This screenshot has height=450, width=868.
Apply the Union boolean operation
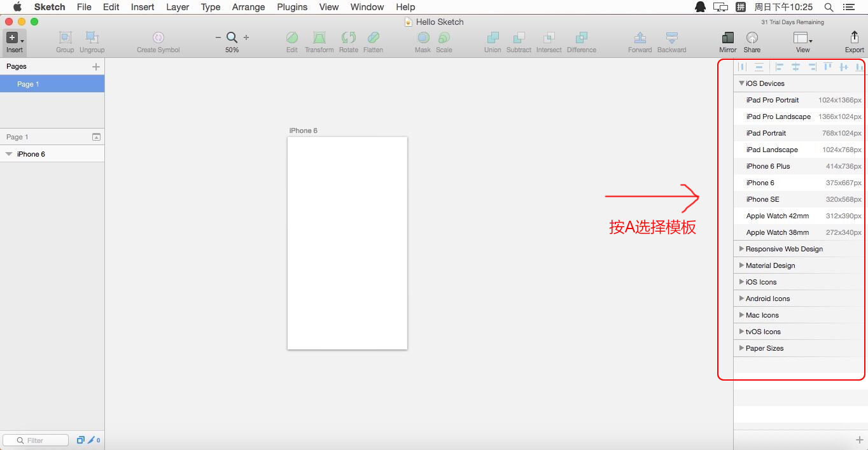click(493, 38)
